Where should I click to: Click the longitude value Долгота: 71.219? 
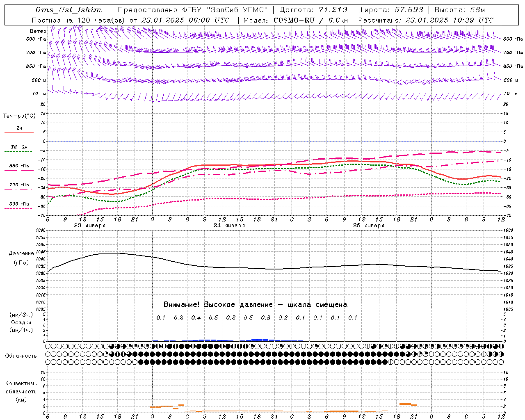pos(313,10)
